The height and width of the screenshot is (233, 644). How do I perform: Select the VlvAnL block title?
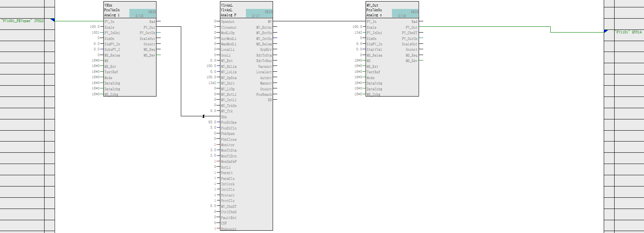[x=227, y=5]
